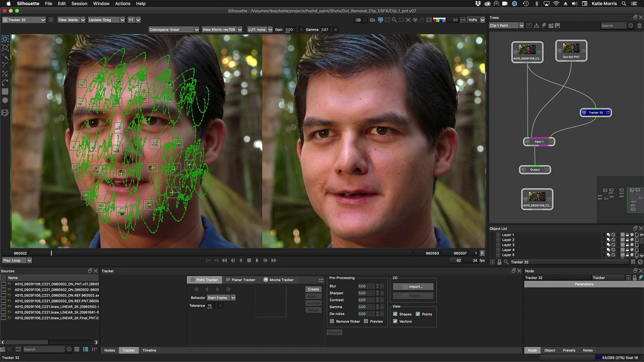Select the circle shape tool in left toolbar
The image size is (644, 362).
click(x=5, y=100)
